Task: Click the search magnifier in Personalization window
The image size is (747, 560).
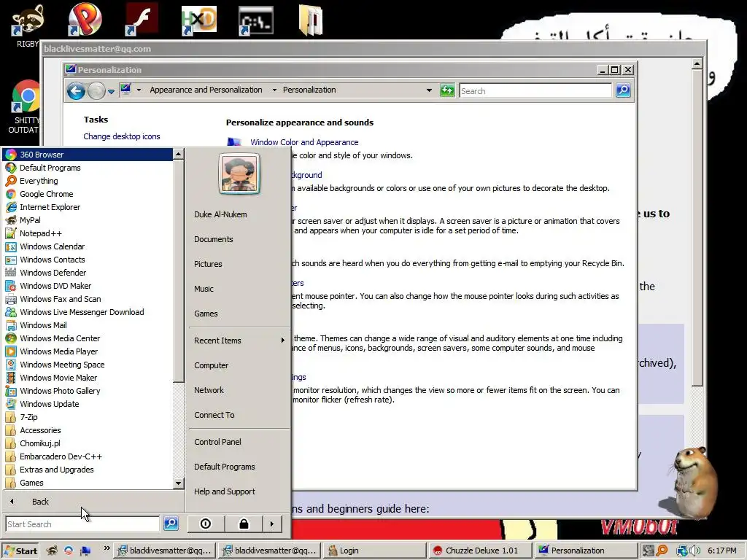Action: coord(623,90)
